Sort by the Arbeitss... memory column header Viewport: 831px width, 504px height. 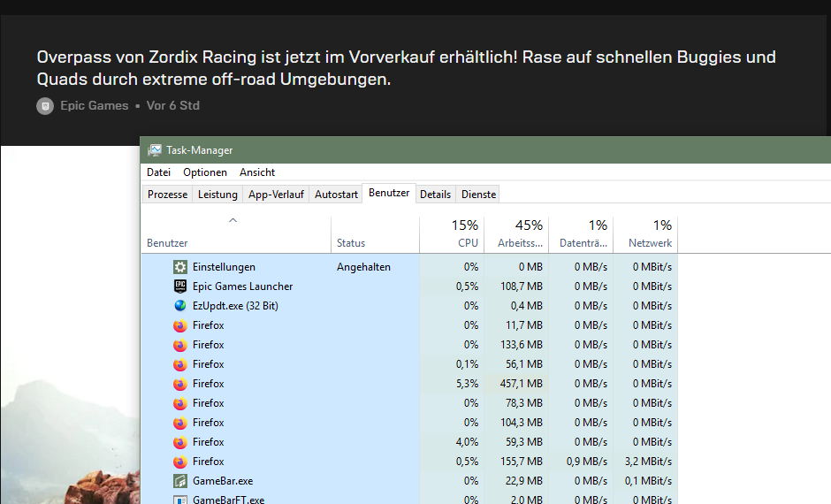tap(516, 235)
